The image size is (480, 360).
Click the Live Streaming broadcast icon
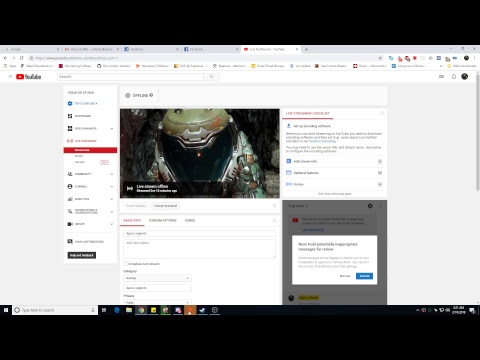[70, 141]
